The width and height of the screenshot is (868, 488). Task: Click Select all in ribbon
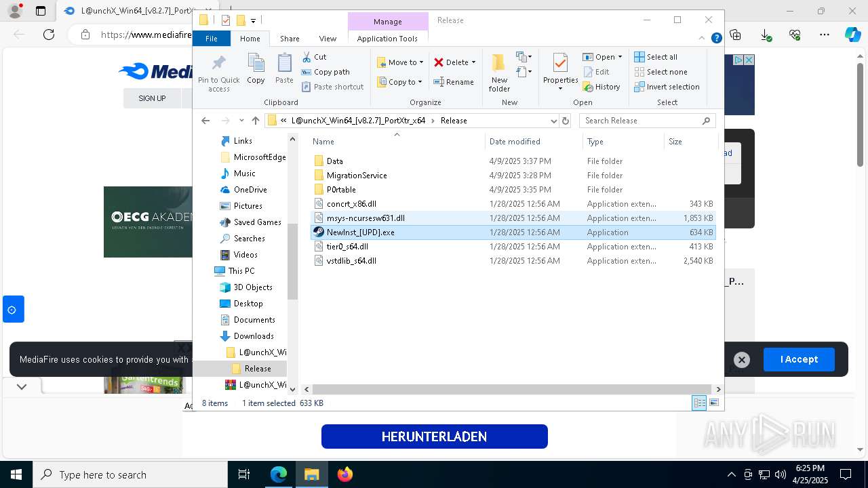(656, 57)
